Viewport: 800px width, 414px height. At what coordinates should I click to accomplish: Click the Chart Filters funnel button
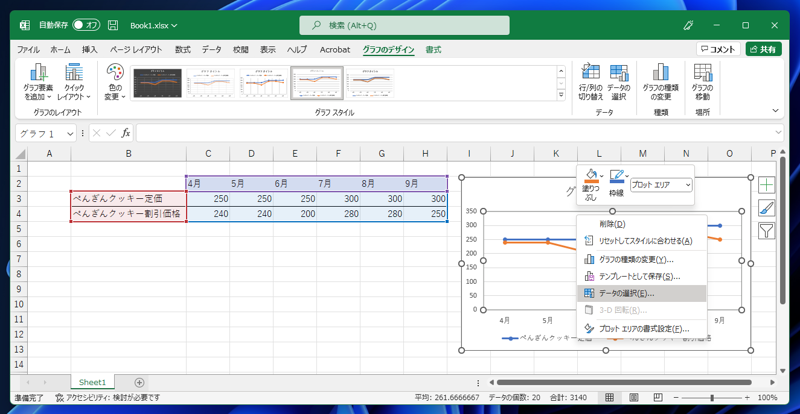(x=766, y=231)
